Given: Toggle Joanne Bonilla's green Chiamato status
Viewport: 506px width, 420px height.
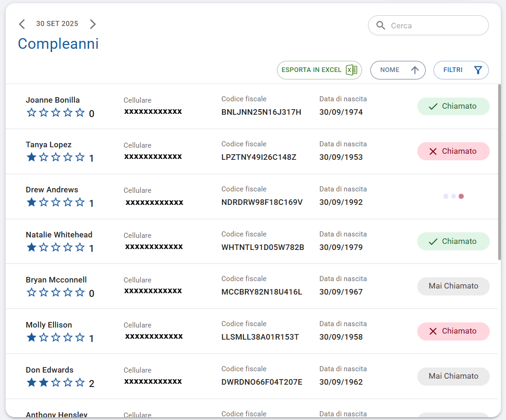Looking at the screenshot, I should 453,106.
